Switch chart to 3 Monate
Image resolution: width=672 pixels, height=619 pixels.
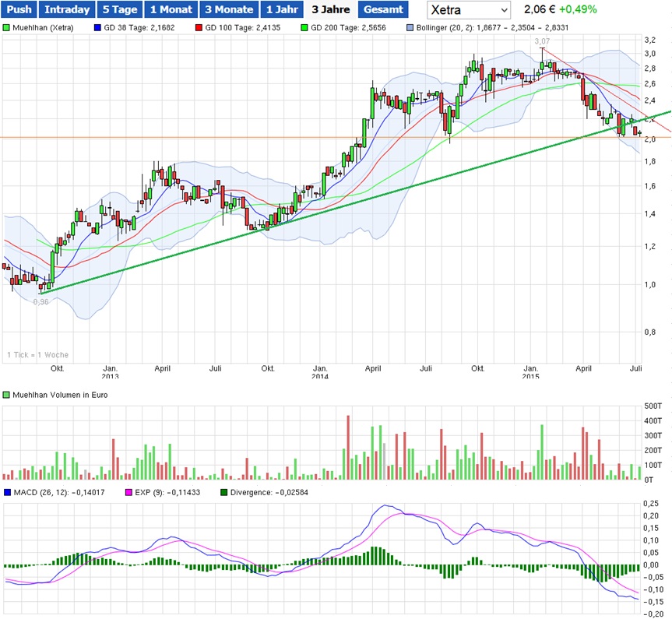(x=229, y=10)
